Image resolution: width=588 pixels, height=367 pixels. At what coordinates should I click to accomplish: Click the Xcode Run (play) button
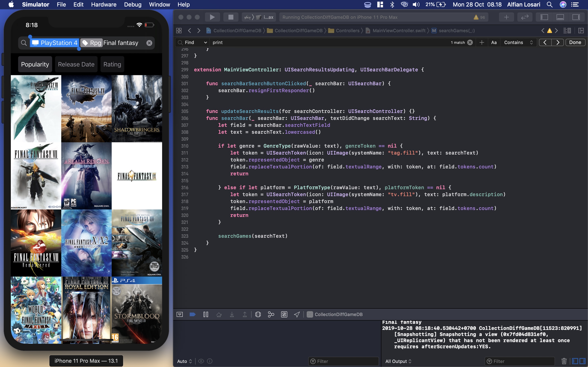click(x=212, y=17)
